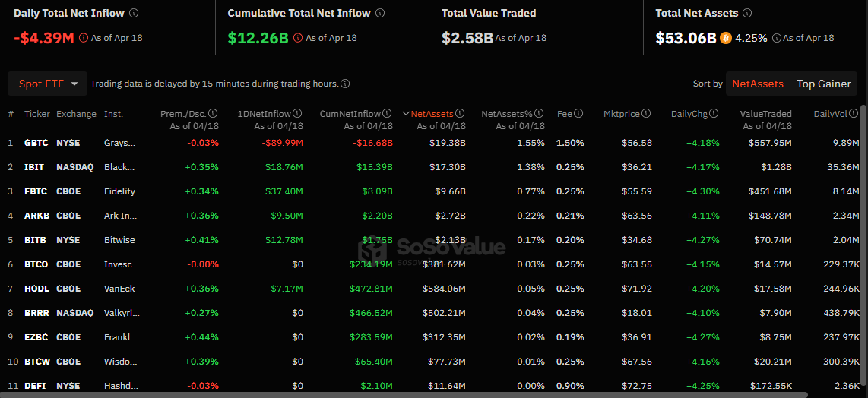Image resolution: width=868 pixels, height=398 pixels.
Task: Click info icon on Mktprice column header
Action: [x=647, y=113]
